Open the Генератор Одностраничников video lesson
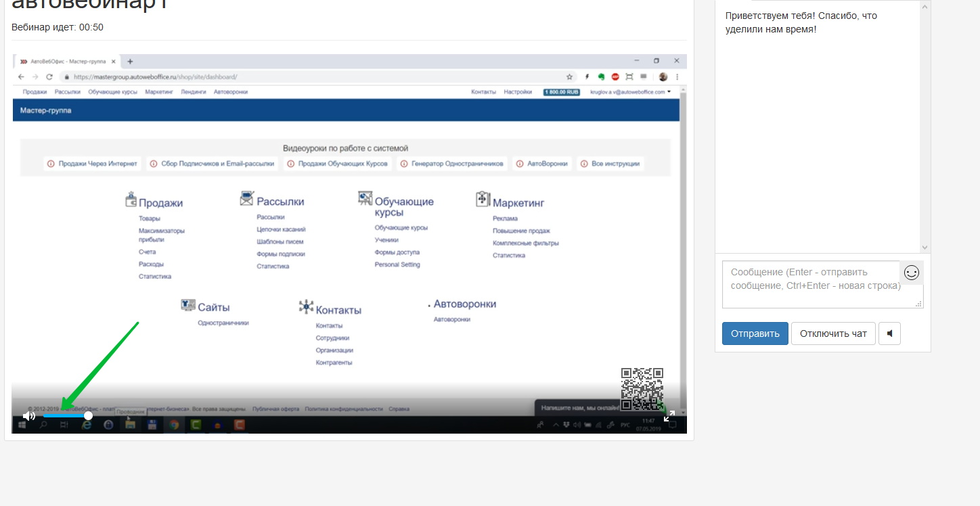Viewport: 980px width, 506px height. tap(451, 164)
